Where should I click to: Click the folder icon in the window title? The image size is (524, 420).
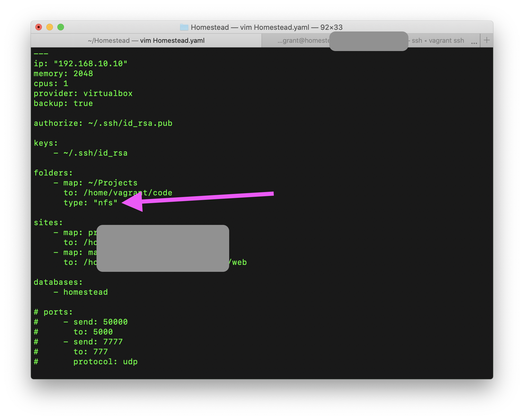click(184, 27)
